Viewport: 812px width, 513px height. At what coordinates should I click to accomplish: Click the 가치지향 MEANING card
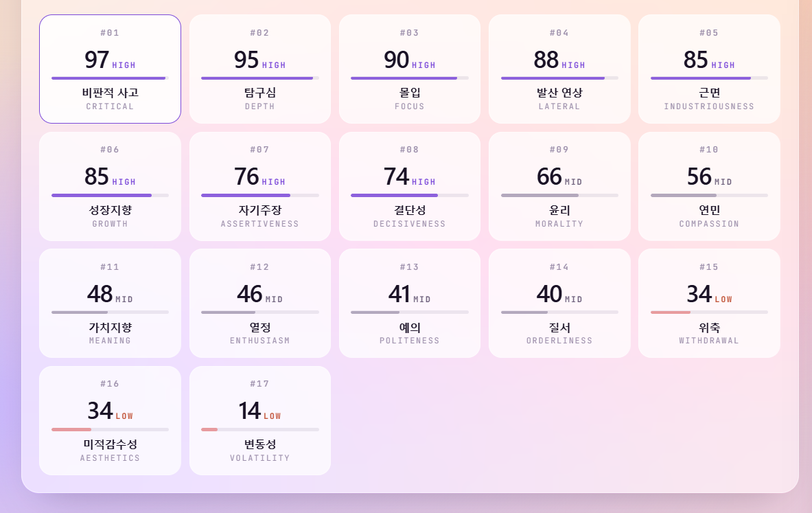(110, 303)
